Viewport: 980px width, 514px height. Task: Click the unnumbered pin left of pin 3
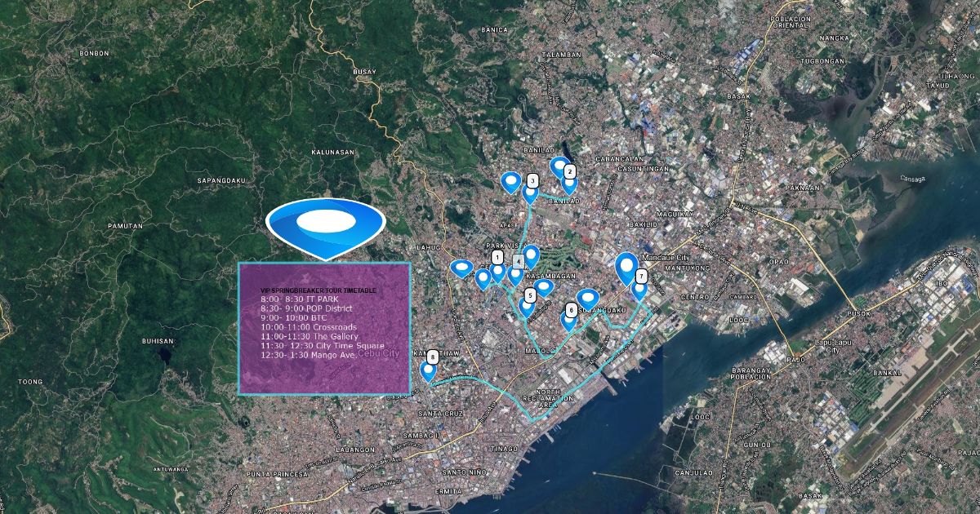point(511,181)
